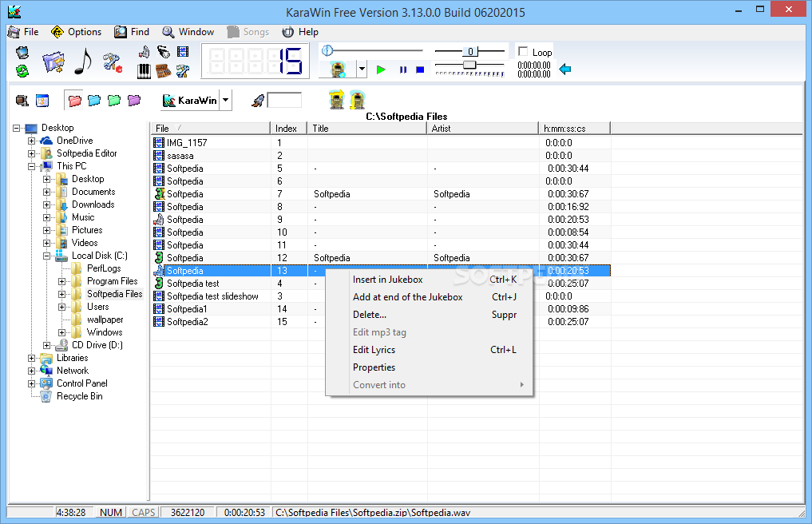
Task: Click the h:mm:ss:cs column header
Action: [x=575, y=128]
